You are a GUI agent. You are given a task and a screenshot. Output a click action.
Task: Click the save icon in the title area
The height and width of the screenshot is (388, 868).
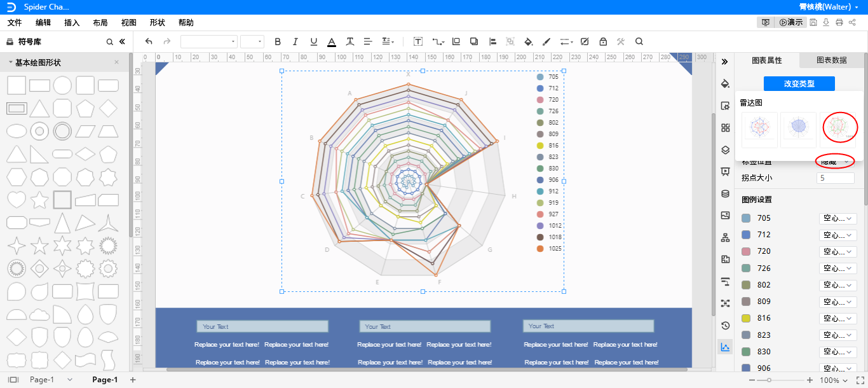[x=813, y=22]
